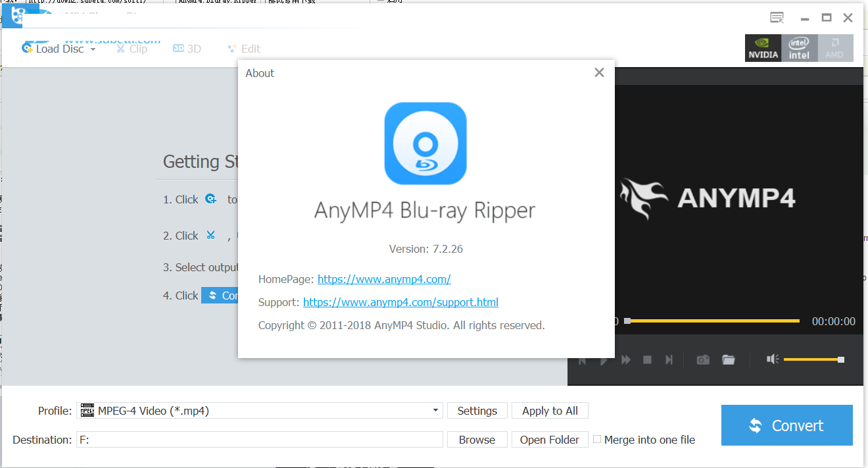Open the snapshot folder icon
Image resolution: width=868 pixels, height=468 pixels.
[x=729, y=359]
